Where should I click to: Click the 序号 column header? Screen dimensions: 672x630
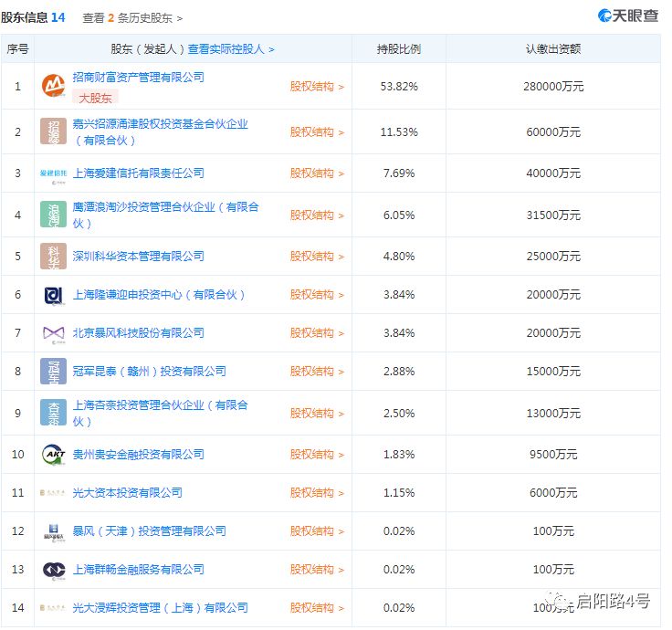click(x=17, y=49)
